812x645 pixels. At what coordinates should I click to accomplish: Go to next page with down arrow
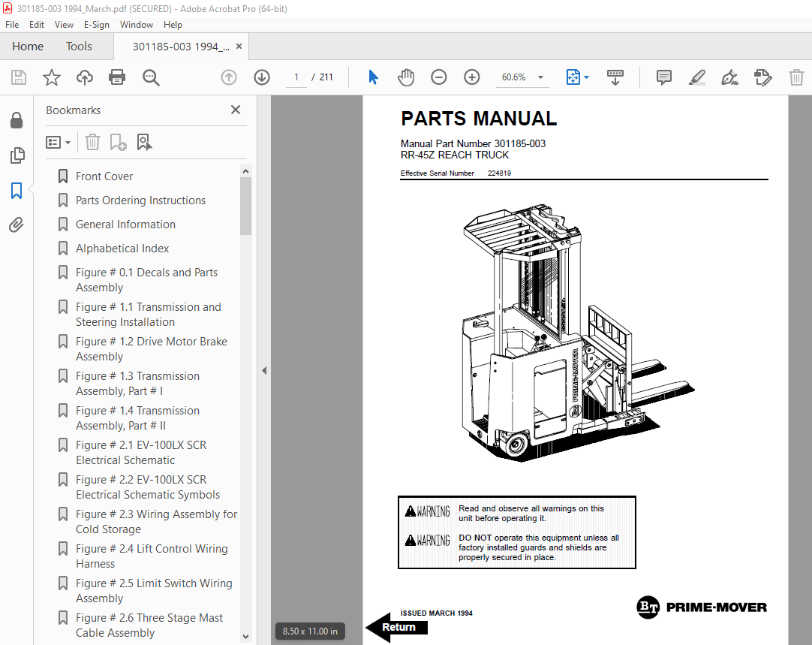point(261,77)
